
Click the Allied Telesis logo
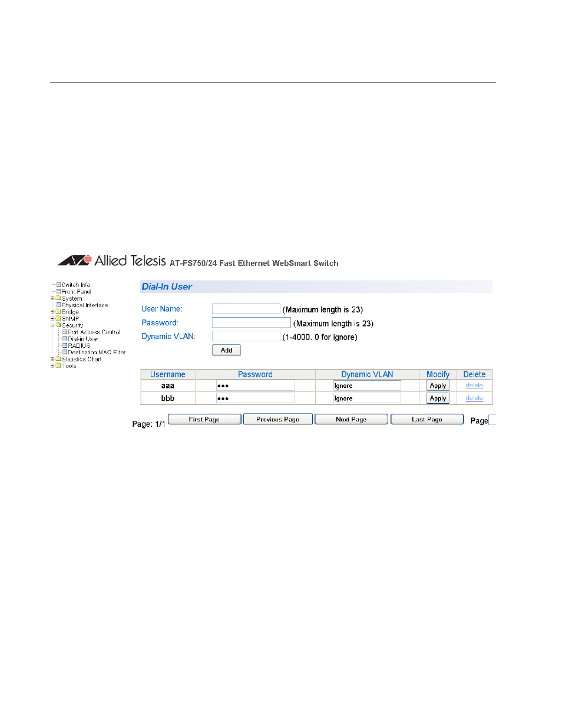tap(112, 261)
